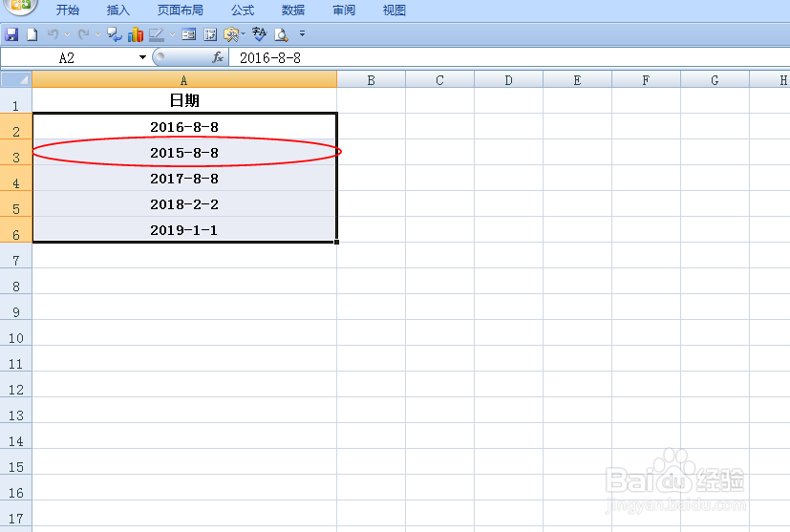Click the Office button logo

(x=21, y=5)
